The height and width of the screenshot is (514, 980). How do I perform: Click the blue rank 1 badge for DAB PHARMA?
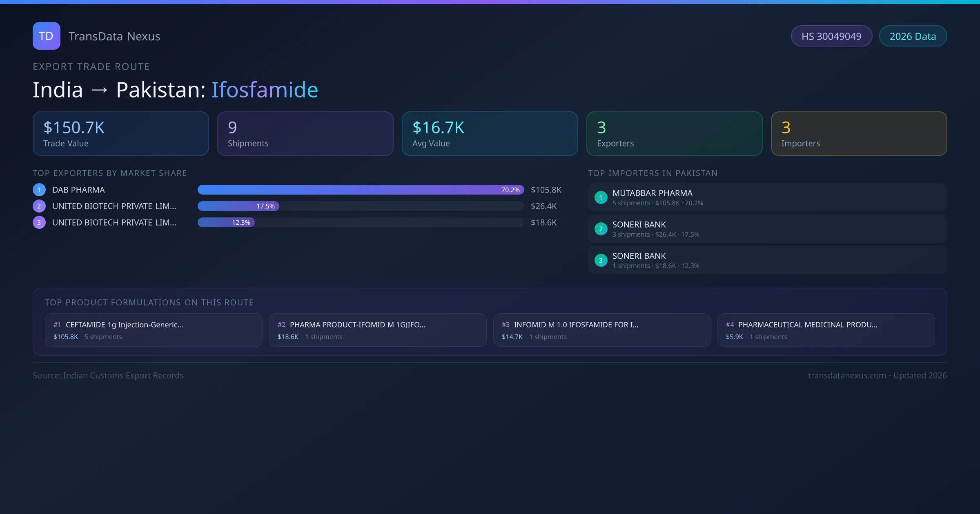pyautogui.click(x=39, y=190)
